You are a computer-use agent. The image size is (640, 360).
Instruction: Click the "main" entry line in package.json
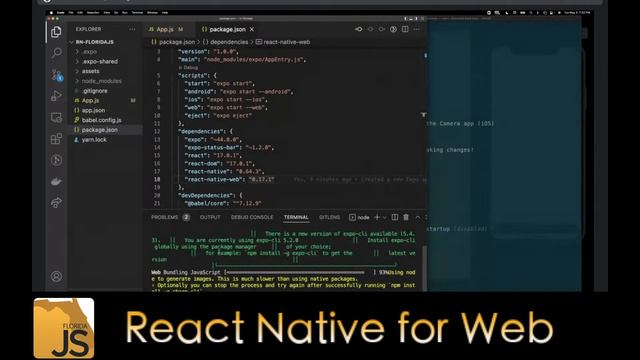tap(242, 60)
